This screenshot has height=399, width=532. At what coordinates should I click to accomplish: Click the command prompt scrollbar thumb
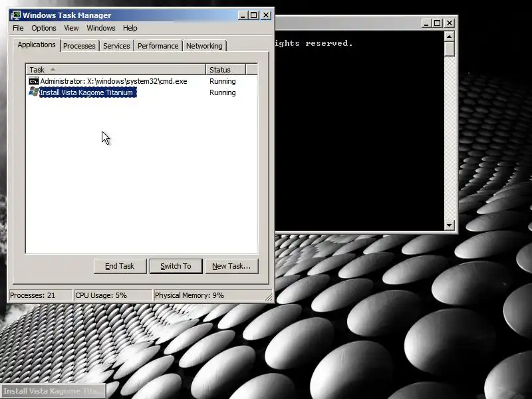(450, 49)
